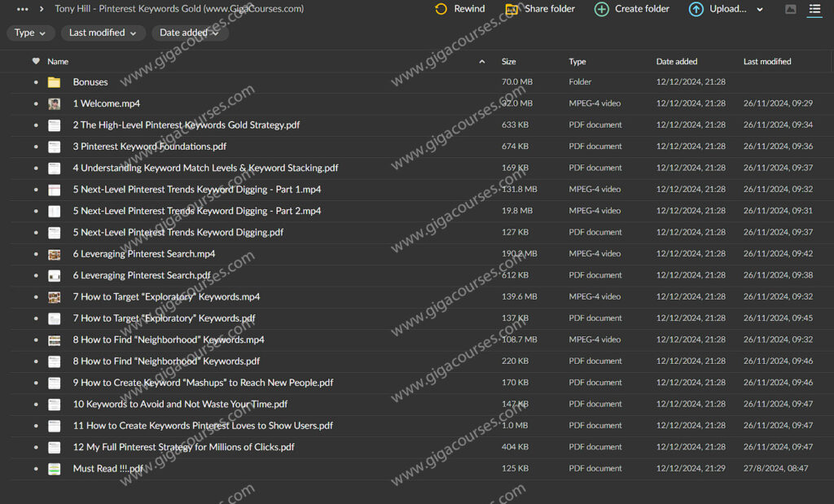Open the Last modified filter dropdown
Viewport: 834px width, 504px height.
pos(103,33)
